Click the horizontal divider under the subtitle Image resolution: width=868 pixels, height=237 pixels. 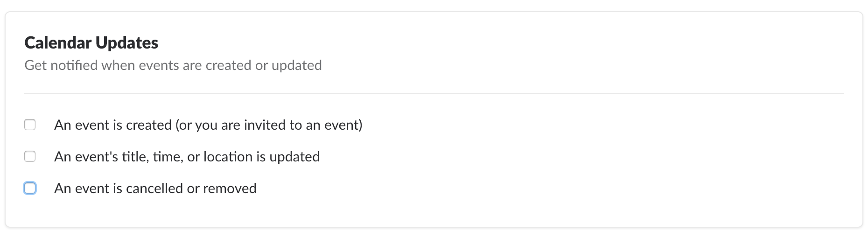pos(434,94)
